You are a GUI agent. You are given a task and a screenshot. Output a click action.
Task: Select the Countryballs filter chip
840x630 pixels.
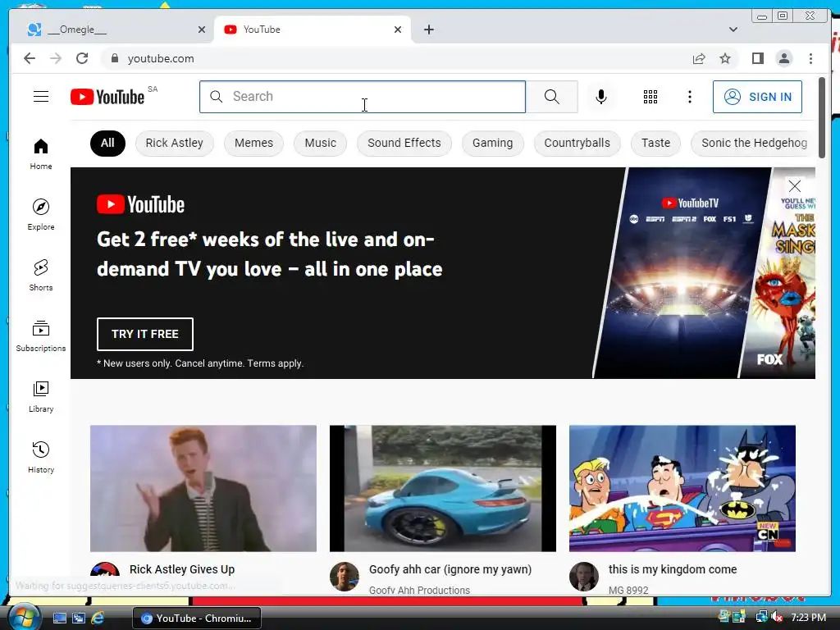coord(577,143)
